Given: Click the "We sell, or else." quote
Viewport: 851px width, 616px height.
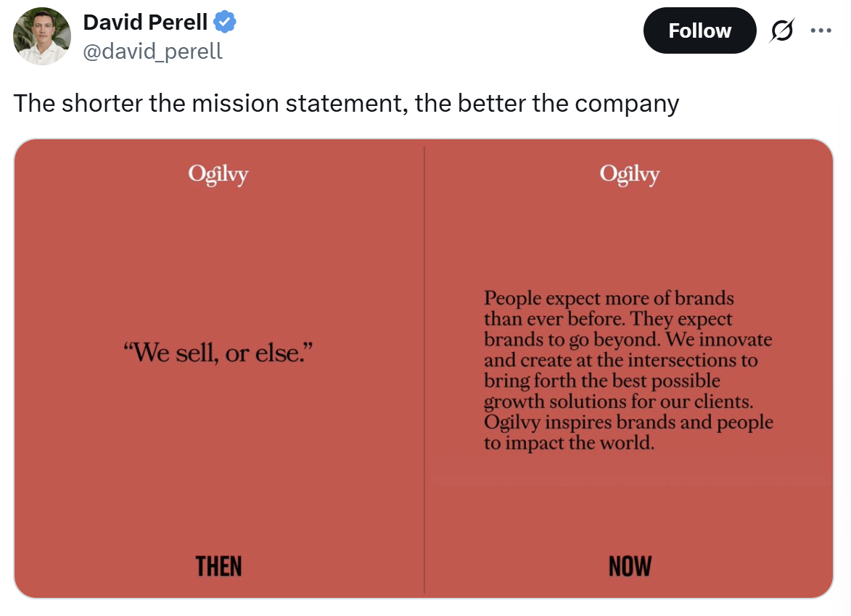Looking at the screenshot, I should (218, 353).
